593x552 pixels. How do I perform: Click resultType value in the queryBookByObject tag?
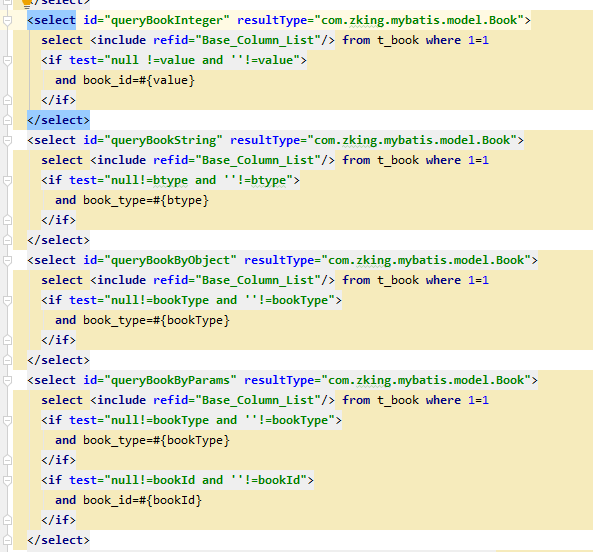(426, 260)
